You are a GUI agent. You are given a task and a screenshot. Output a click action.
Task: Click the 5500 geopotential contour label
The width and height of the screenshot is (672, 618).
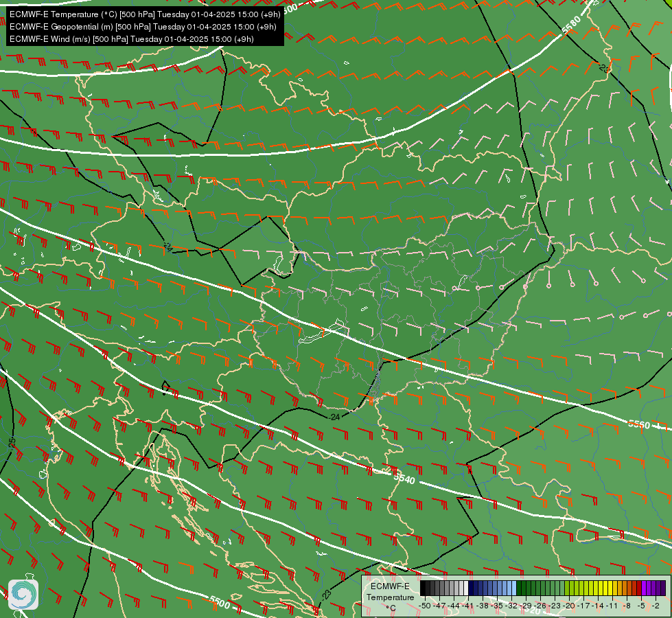pos(220,602)
